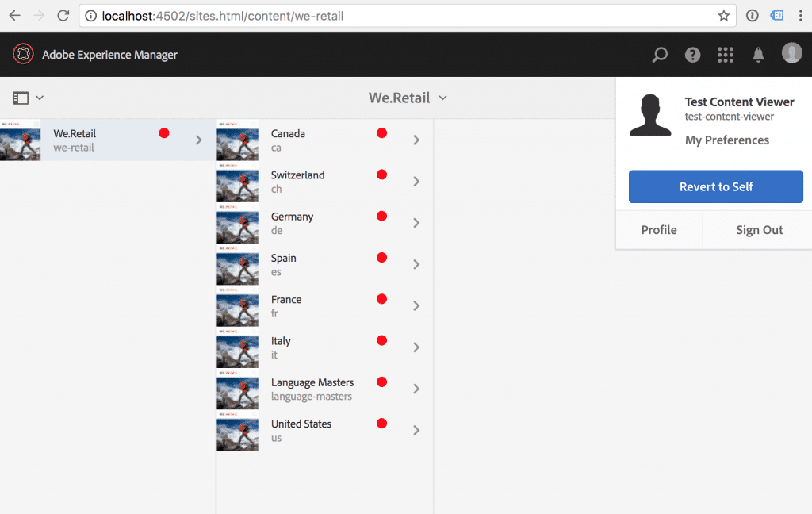Bookmark page with star icon
The height and width of the screenshot is (514, 812).
pyautogui.click(x=723, y=16)
